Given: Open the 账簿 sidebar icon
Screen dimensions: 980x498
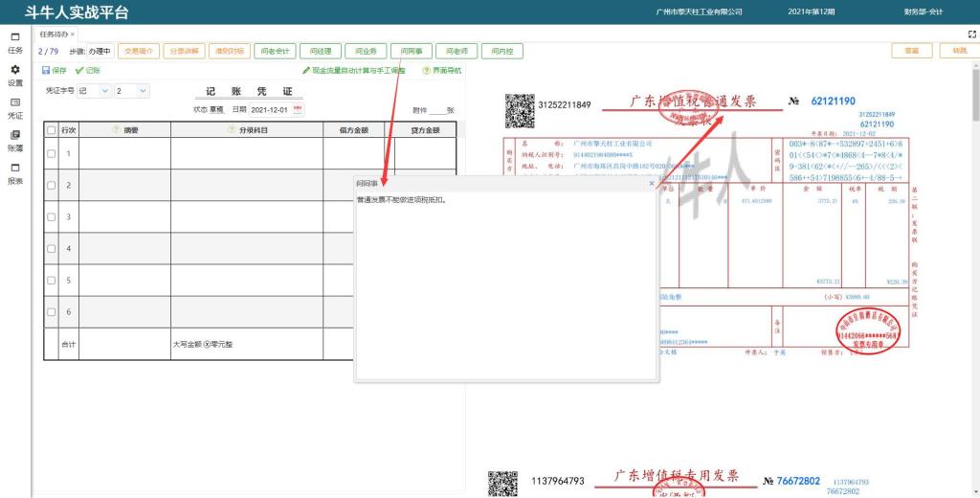Looking at the screenshot, I should pos(14,135).
